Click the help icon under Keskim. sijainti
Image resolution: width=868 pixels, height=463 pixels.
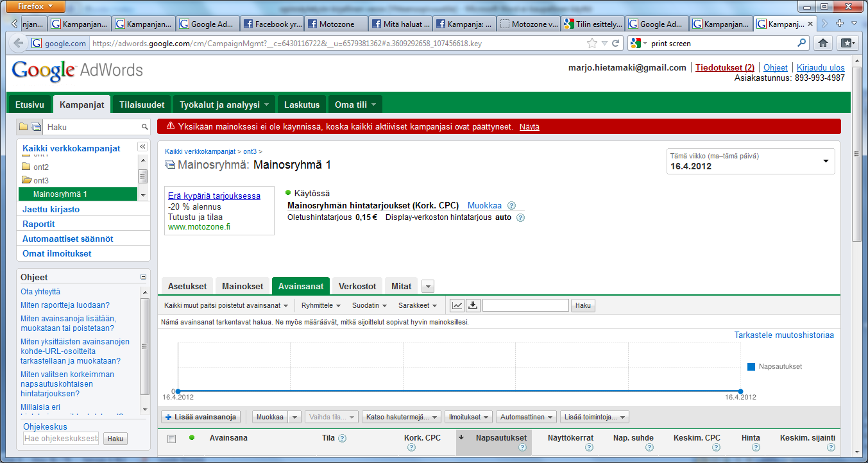pos(831,448)
